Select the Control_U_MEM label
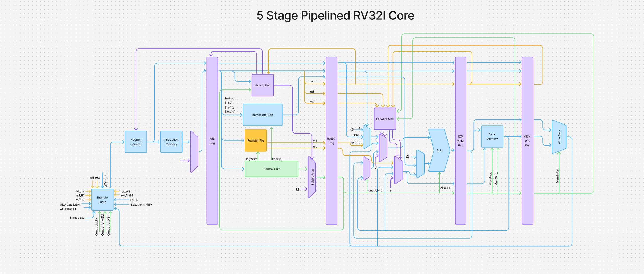 pyautogui.click(x=102, y=225)
